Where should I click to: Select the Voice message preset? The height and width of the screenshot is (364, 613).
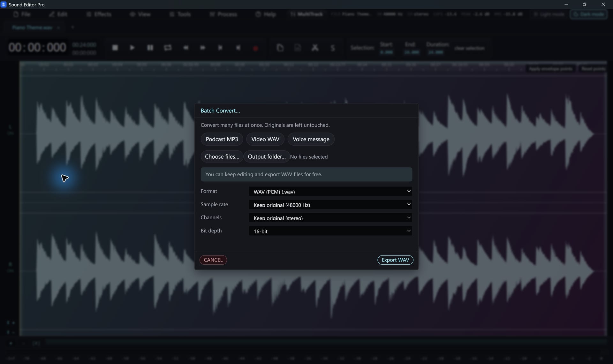[x=311, y=139]
